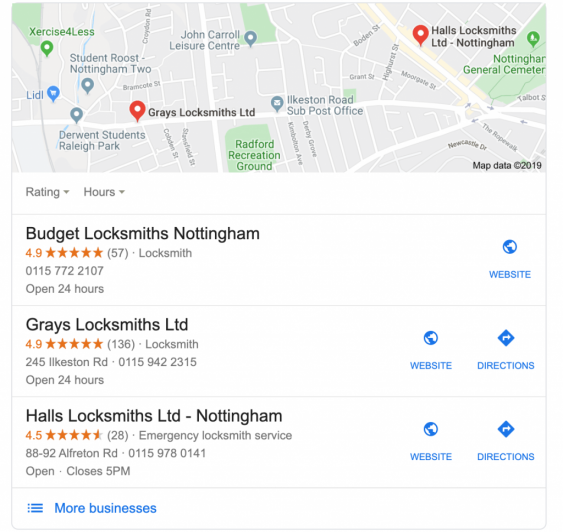
Task: Open Grays Locksmiths website globe icon
Action: click(x=431, y=338)
